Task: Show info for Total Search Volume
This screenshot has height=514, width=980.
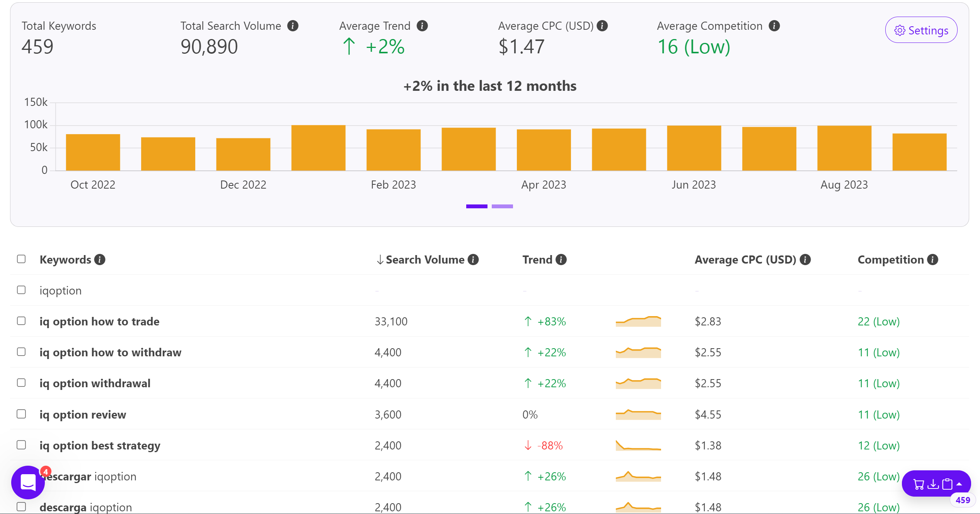Action: click(x=293, y=26)
